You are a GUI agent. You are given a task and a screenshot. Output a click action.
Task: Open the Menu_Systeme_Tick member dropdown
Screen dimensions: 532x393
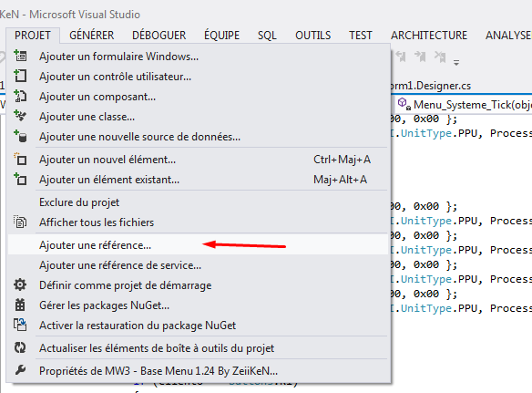(465, 104)
